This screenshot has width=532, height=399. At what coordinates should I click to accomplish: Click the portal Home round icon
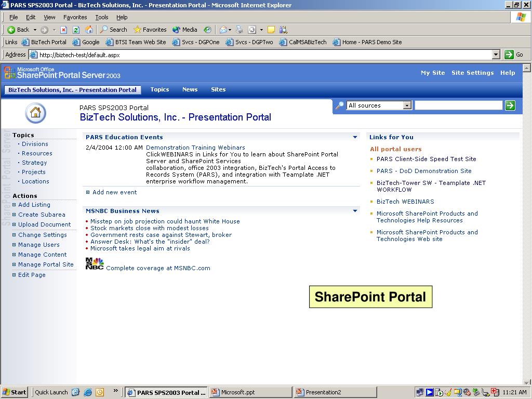pyautogui.click(x=35, y=113)
